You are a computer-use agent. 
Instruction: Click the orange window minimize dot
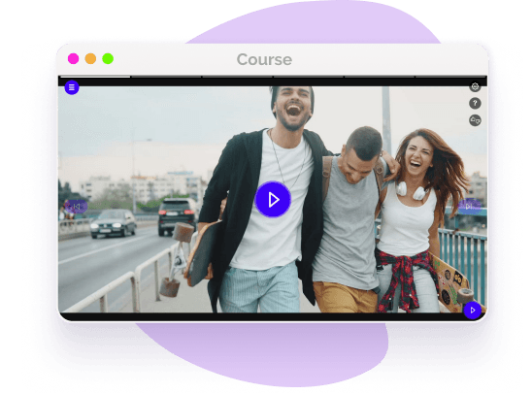90,58
